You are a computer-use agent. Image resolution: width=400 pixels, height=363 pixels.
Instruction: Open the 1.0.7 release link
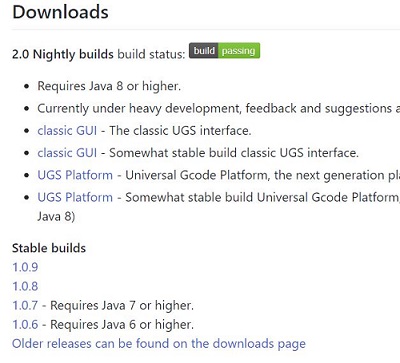coord(25,305)
